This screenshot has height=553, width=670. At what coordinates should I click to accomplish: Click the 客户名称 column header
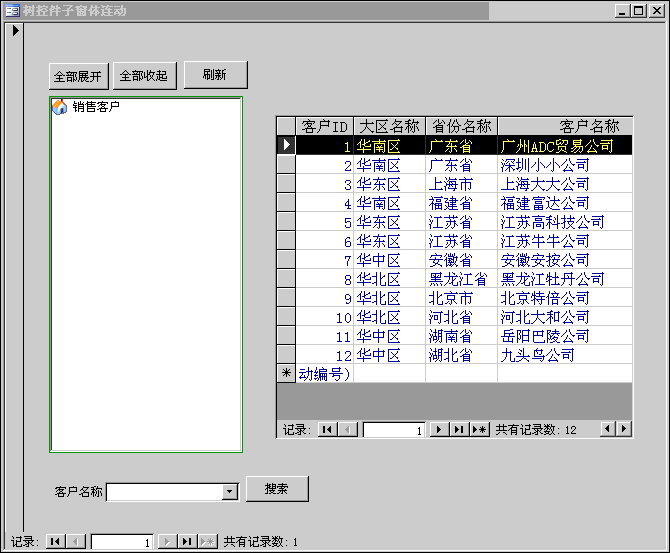[x=565, y=126]
